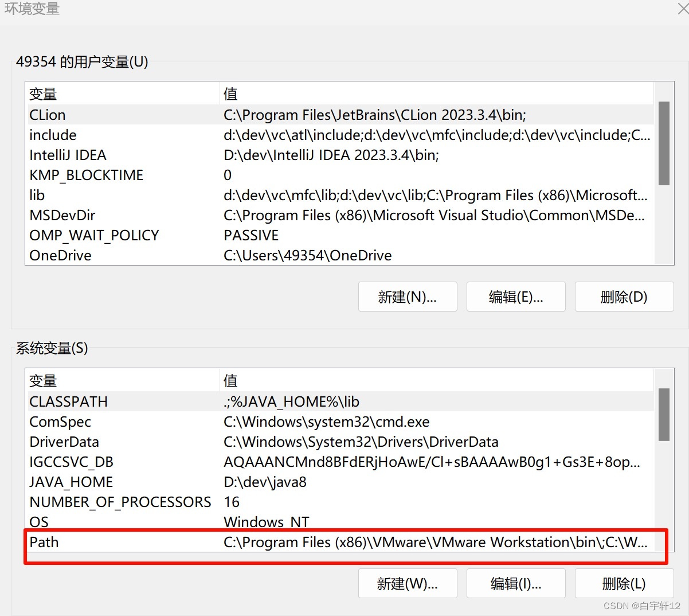Click 编辑(E) to edit user variable
This screenshot has height=616, width=689.
coord(515,297)
